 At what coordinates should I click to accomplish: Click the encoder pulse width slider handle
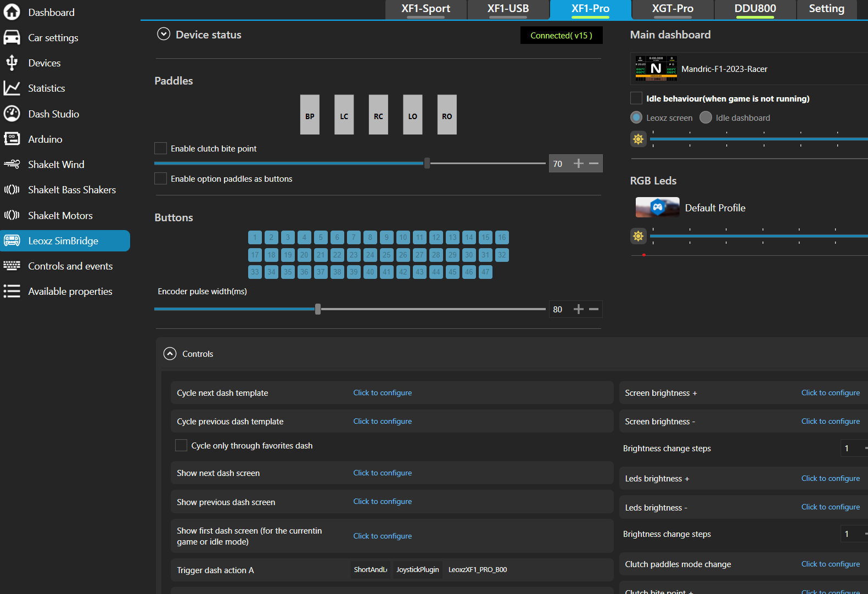pyautogui.click(x=318, y=309)
